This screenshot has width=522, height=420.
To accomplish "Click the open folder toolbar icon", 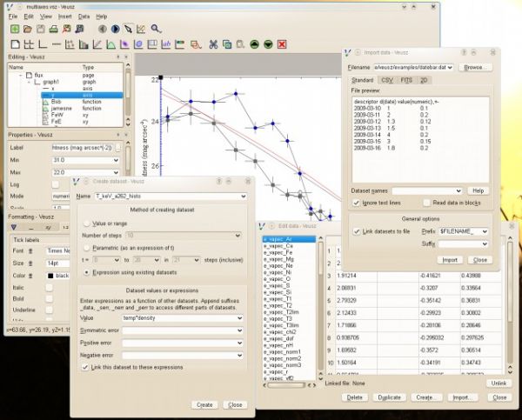I will [28, 29].
